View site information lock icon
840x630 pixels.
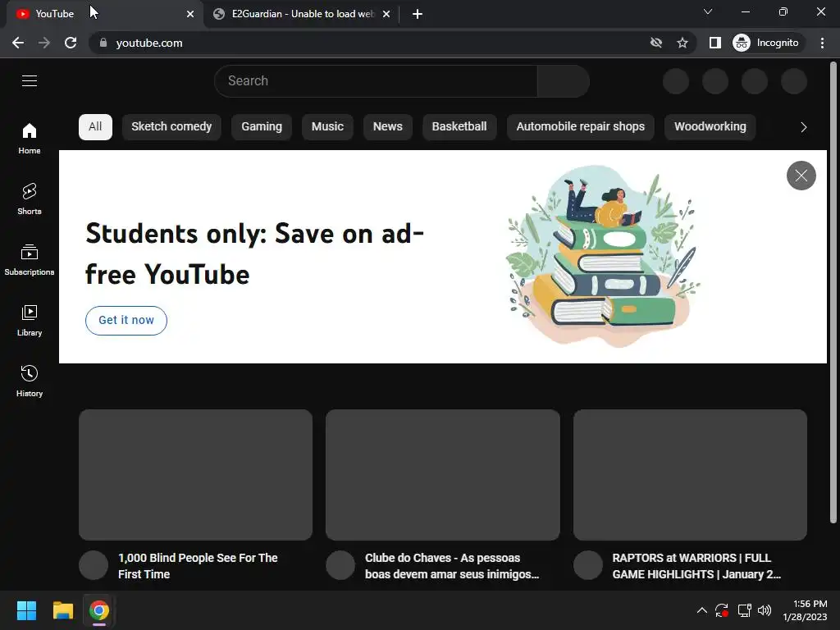point(103,43)
